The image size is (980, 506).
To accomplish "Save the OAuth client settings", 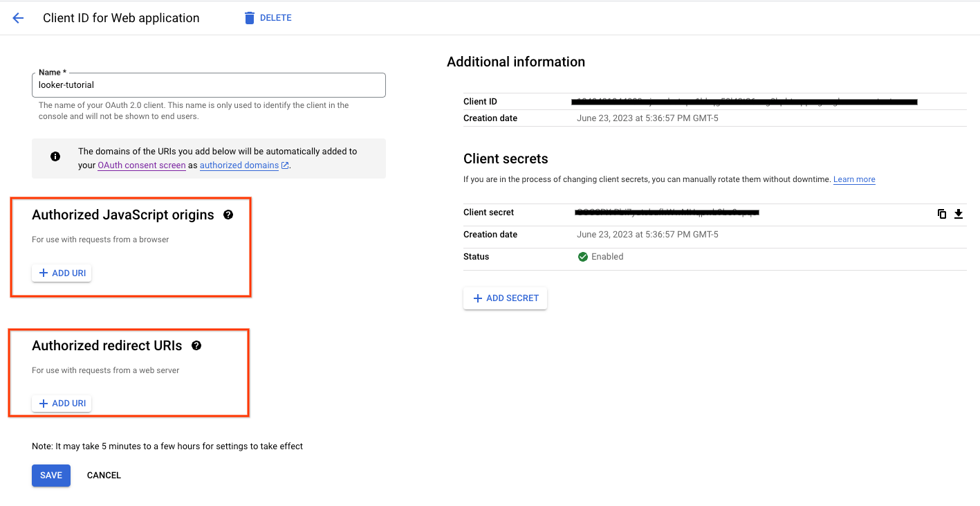I will 50,475.
